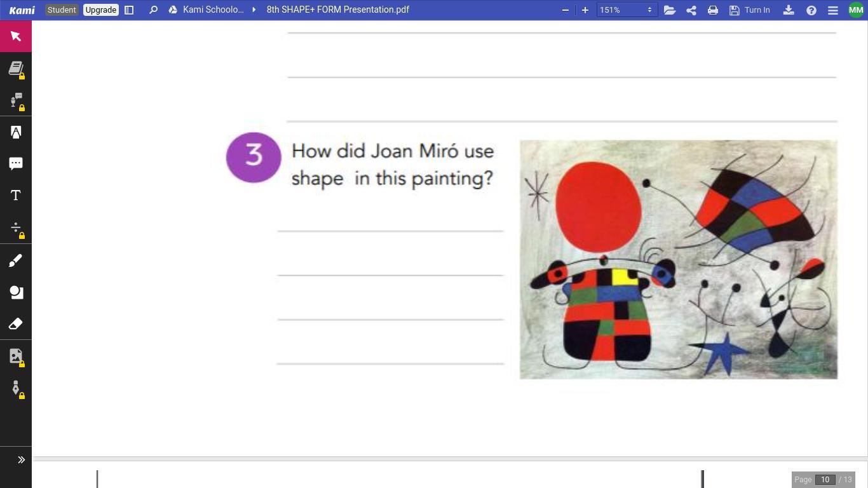Toggle the sidebar panel
Screen dimensions: 868x488
tap(129, 10)
